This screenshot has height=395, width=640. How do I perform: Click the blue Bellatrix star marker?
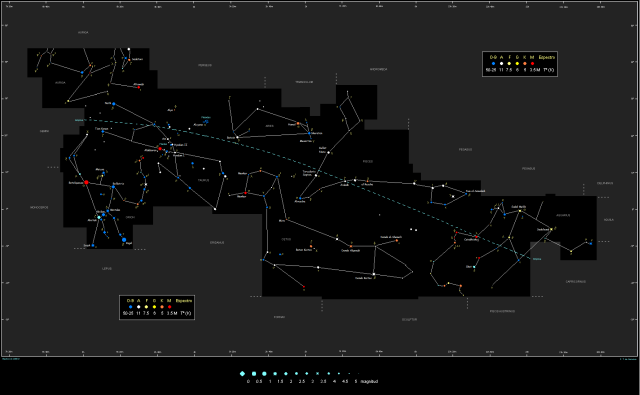(113, 187)
